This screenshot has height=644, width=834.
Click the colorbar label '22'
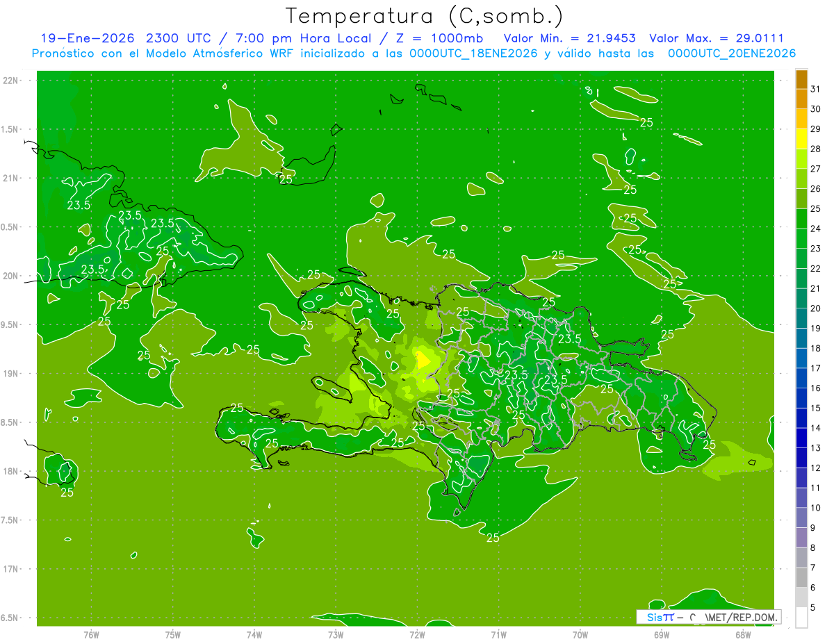pos(815,269)
